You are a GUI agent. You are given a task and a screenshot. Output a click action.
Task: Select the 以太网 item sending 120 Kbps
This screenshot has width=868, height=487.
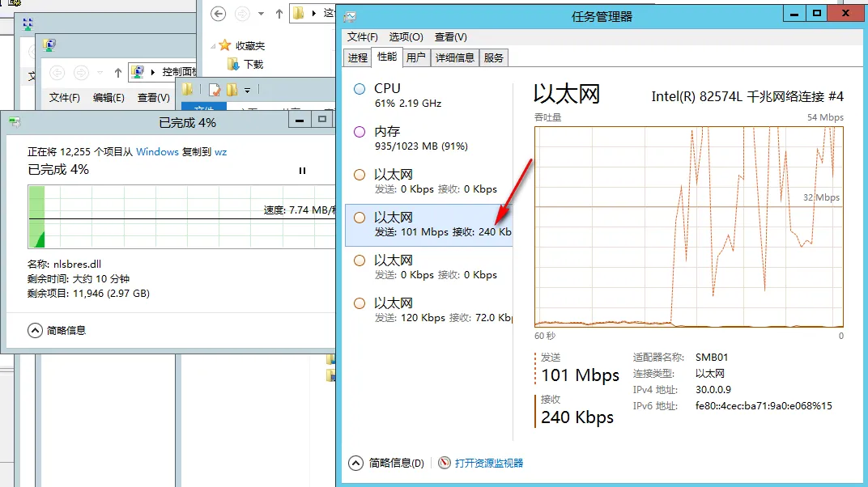(x=429, y=310)
